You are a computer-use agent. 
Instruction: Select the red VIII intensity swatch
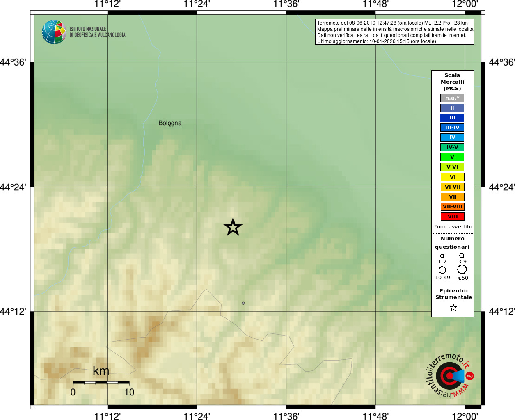[x=452, y=217]
